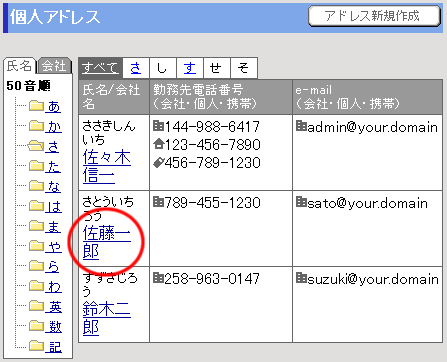Select the 記 folder icon
The width and height of the screenshot is (447, 362).
(x=36, y=346)
